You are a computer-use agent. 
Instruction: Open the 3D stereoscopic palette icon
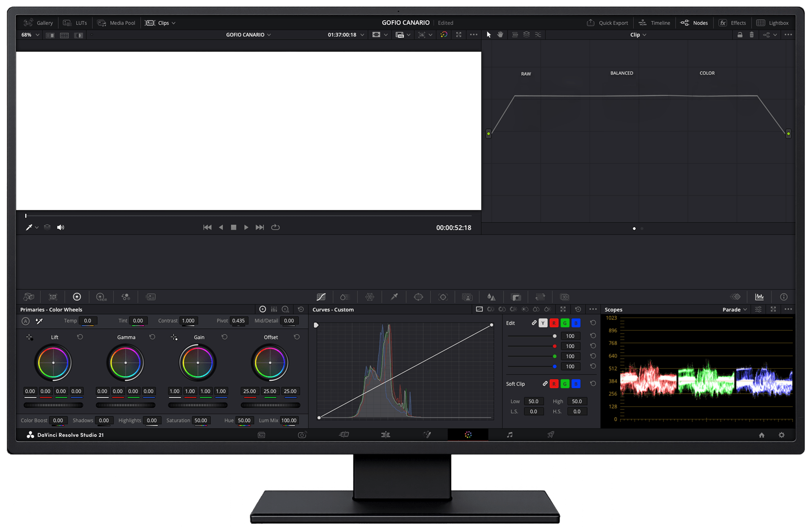pos(564,297)
